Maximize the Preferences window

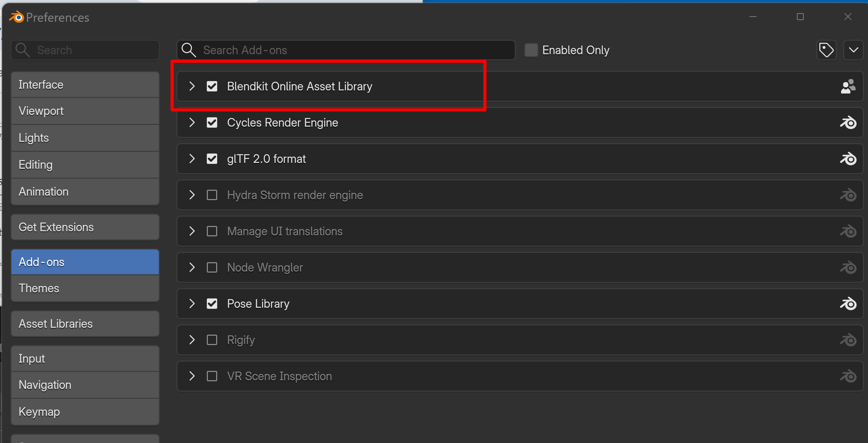point(800,17)
